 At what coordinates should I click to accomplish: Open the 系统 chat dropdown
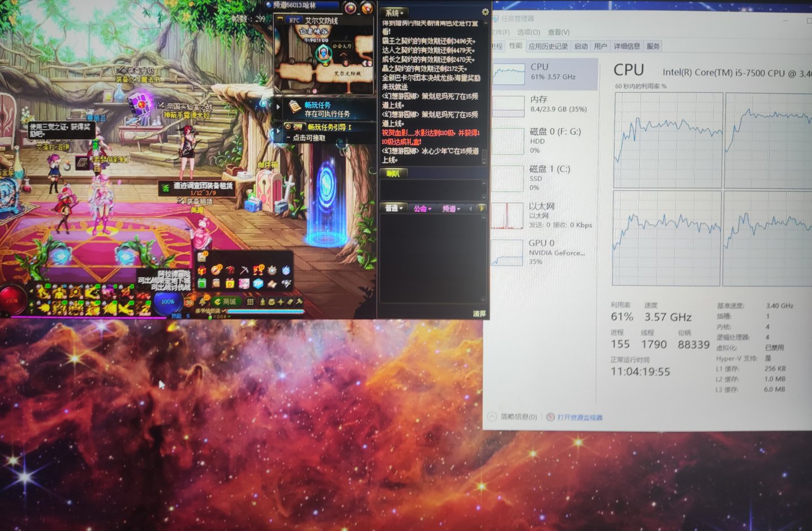394,13
